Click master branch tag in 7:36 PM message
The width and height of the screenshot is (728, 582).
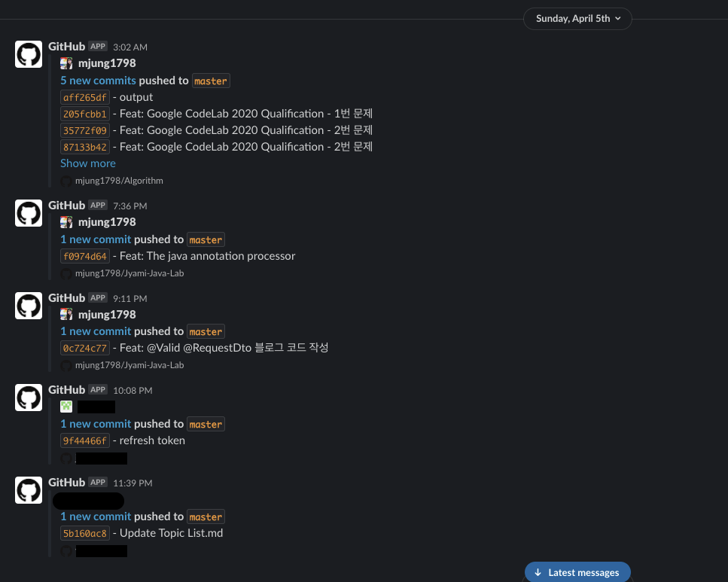(206, 239)
